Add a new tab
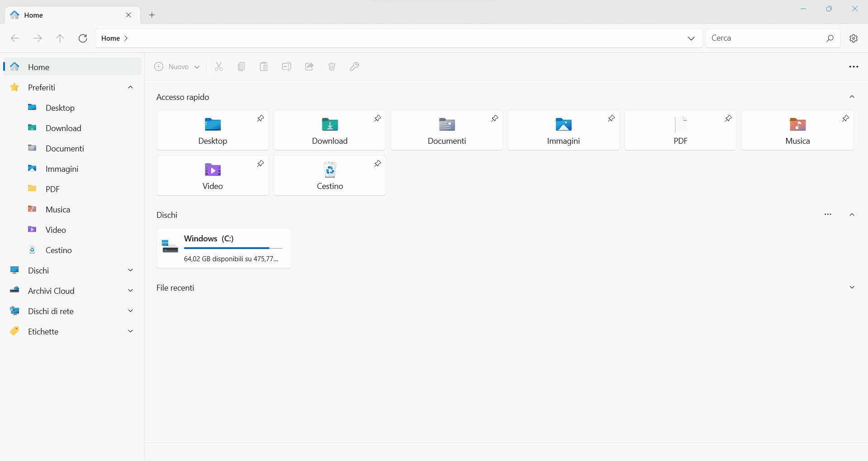Image resolution: width=868 pixels, height=461 pixels. click(152, 15)
